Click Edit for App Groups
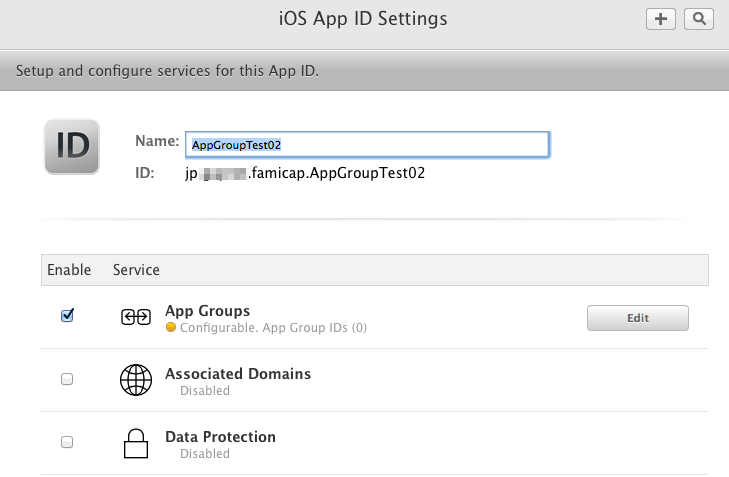Viewport: 729px width, 477px height. 638,318
